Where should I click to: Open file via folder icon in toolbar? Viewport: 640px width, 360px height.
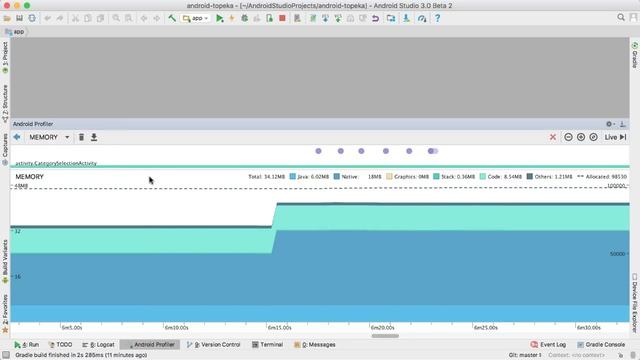point(7,18)
